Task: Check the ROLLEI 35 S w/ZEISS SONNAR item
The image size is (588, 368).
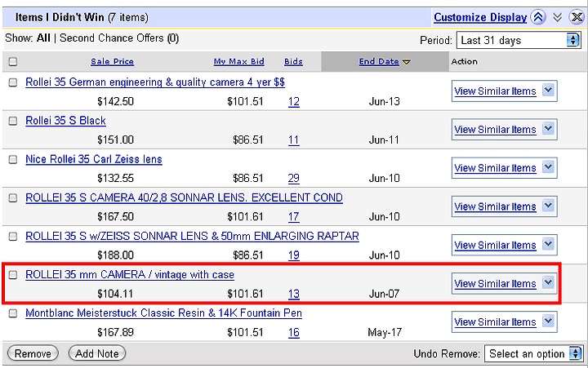Action: coord(13,236)
